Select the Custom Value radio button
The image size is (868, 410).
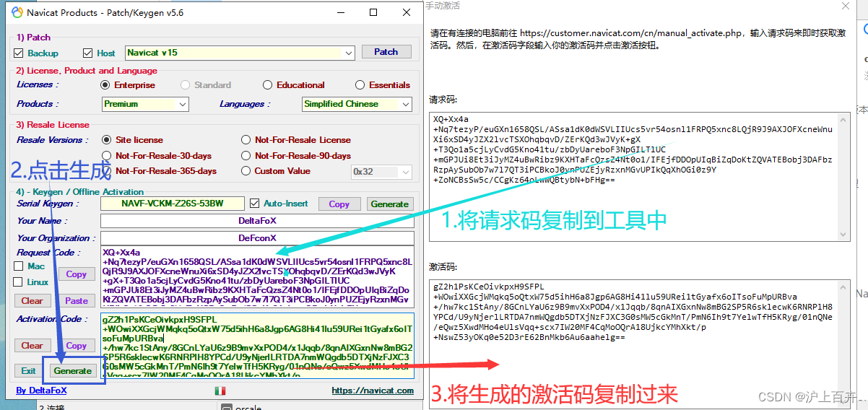(247, 171)
